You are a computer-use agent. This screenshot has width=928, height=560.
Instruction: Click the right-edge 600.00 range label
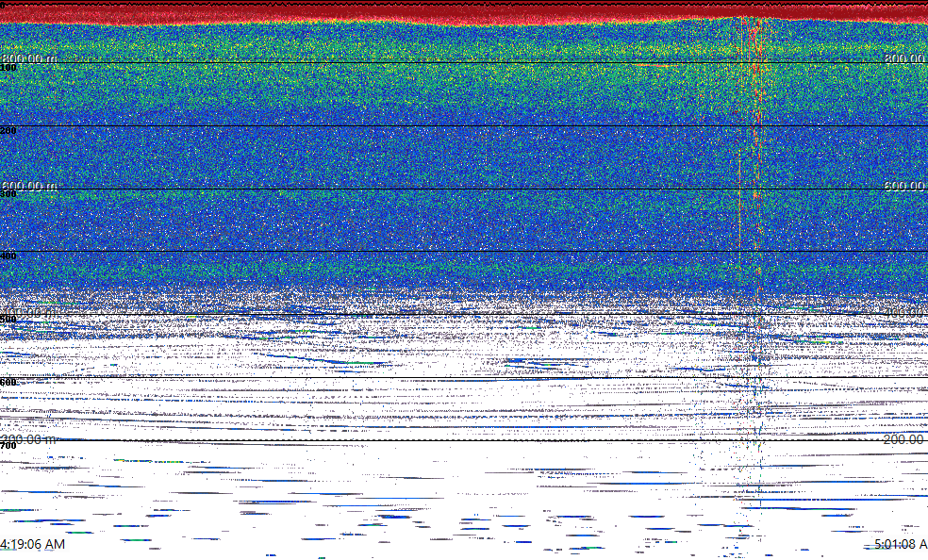click(905, 186)
